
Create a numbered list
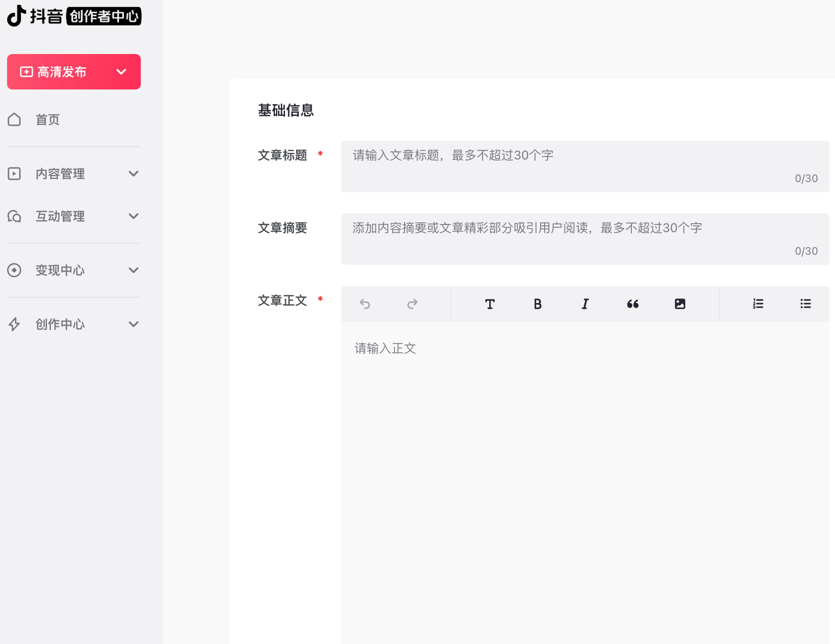(x=758, y=304)
